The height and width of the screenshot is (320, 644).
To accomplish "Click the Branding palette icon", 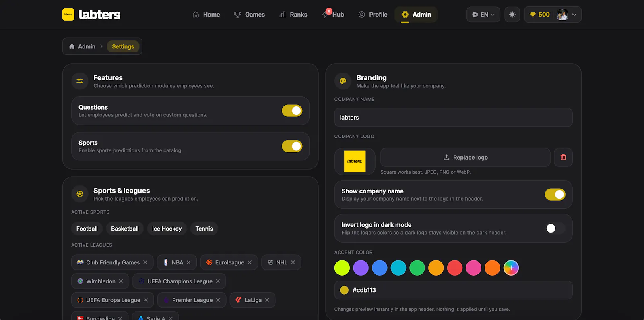I will [x=343, y=81].
